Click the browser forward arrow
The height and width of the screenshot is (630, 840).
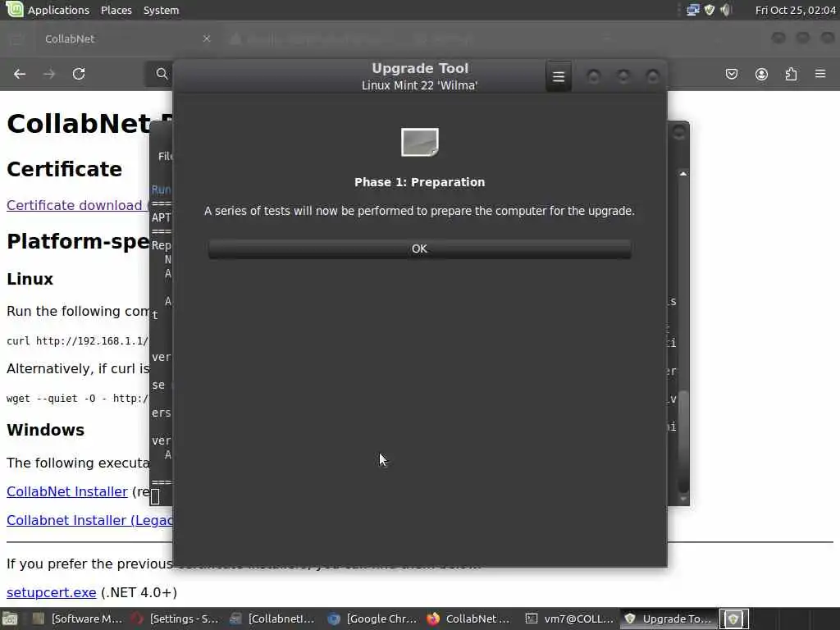point(49,74)
